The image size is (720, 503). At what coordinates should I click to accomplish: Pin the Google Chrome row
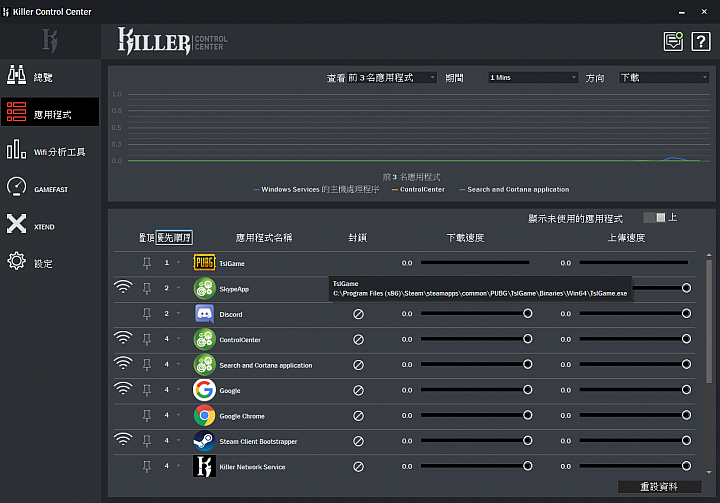pyautogui.click(x=146, y=416)
